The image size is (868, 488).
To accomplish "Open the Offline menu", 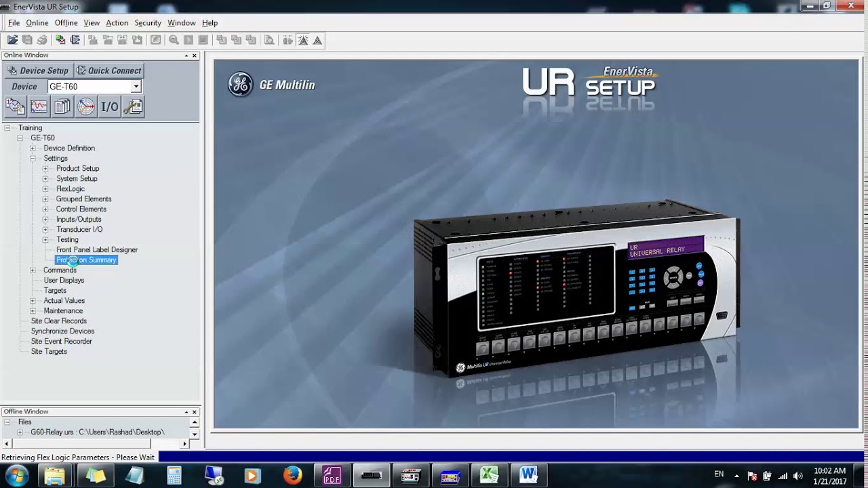I will (66, 23).
